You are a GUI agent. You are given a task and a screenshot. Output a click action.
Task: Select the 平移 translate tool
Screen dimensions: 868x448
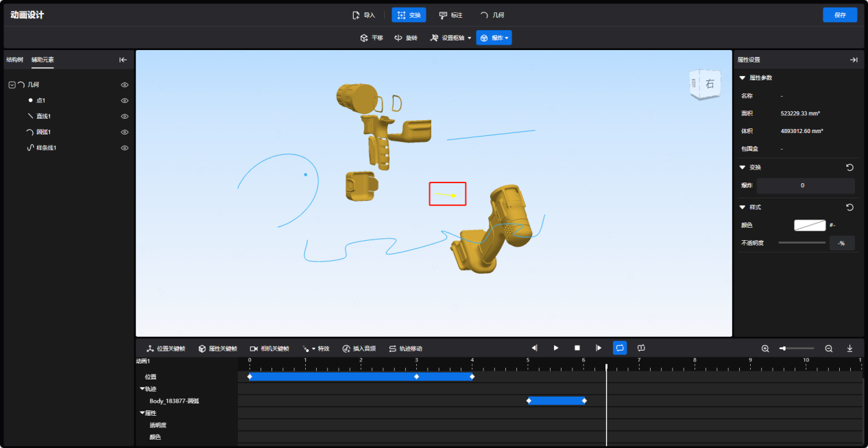pos(372,38)
